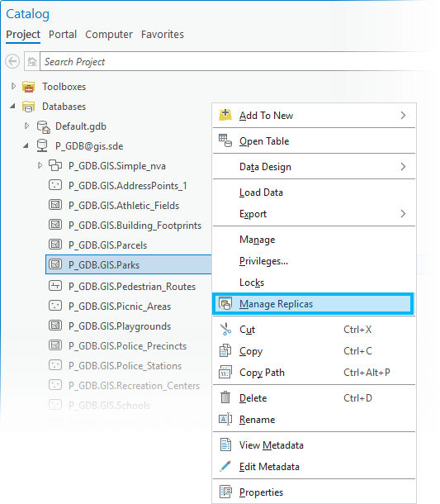The height and width of the screenshot is (504, 440).
Task: Collapse the Databases tree node
Action: (12, 106)
